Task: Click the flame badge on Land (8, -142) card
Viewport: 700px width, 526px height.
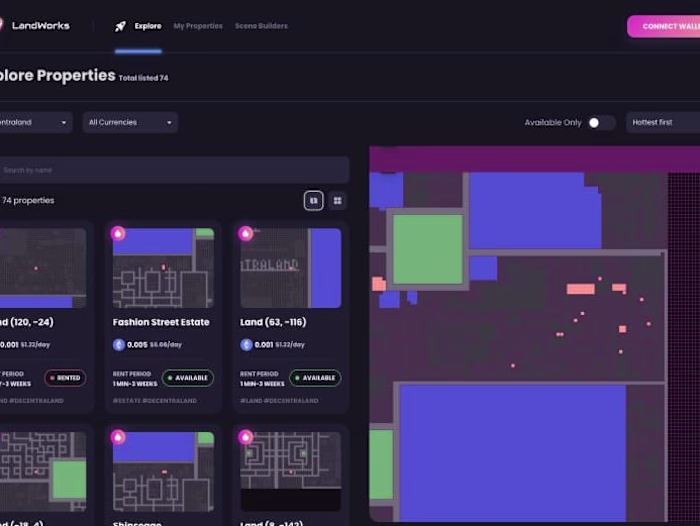Action: 246,437
